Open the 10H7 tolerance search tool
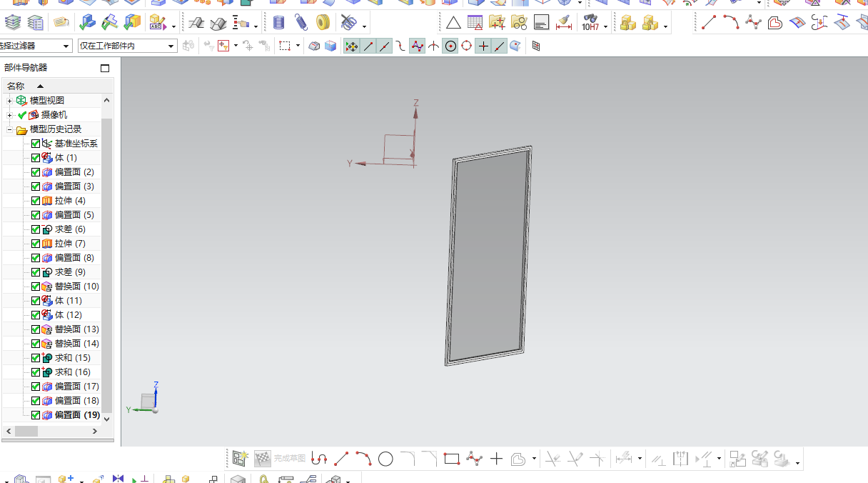Viewport: 868px width, 483px height. coord(590,23)
